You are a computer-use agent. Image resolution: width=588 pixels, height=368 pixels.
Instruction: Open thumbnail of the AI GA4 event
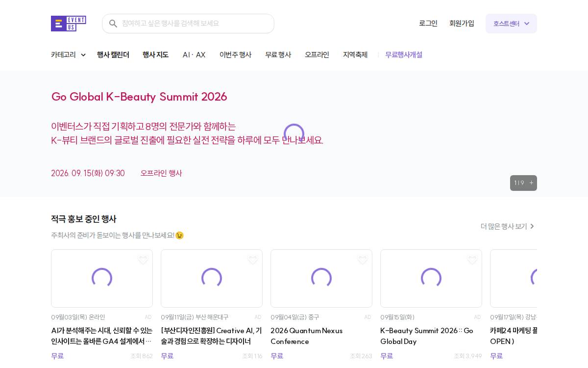[x=102, y=278]
